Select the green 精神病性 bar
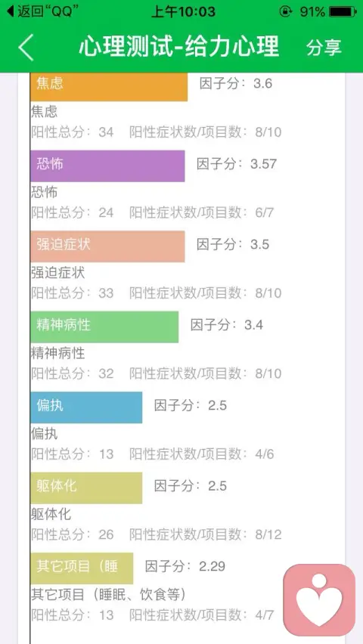363x644 pixels. pyautogui.click(x=104, y=327)
